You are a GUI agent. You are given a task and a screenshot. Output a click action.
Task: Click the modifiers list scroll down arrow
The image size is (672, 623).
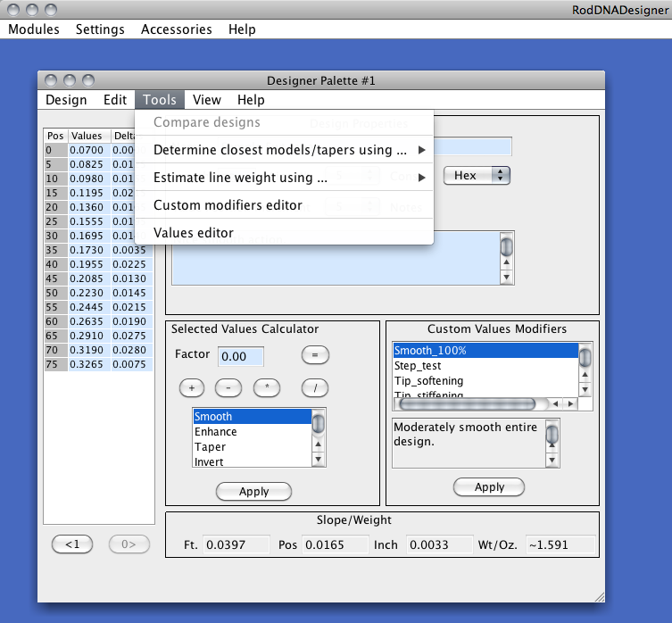(x=585, y=390)
